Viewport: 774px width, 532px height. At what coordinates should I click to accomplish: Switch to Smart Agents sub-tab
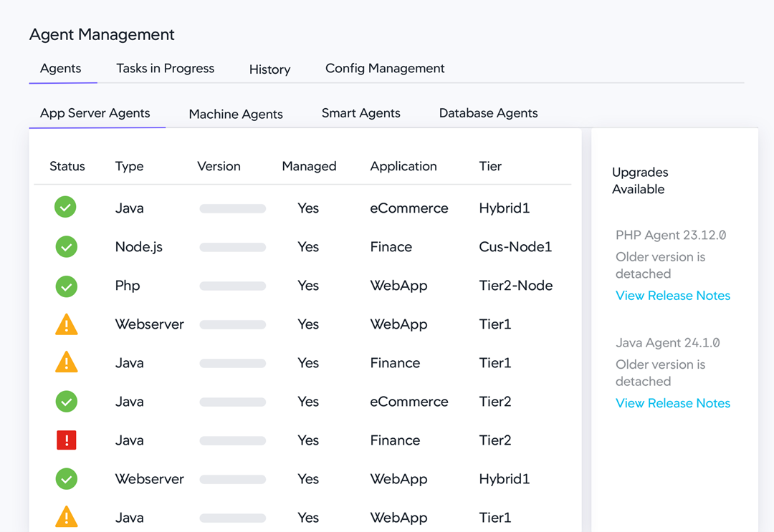(360, 113)
